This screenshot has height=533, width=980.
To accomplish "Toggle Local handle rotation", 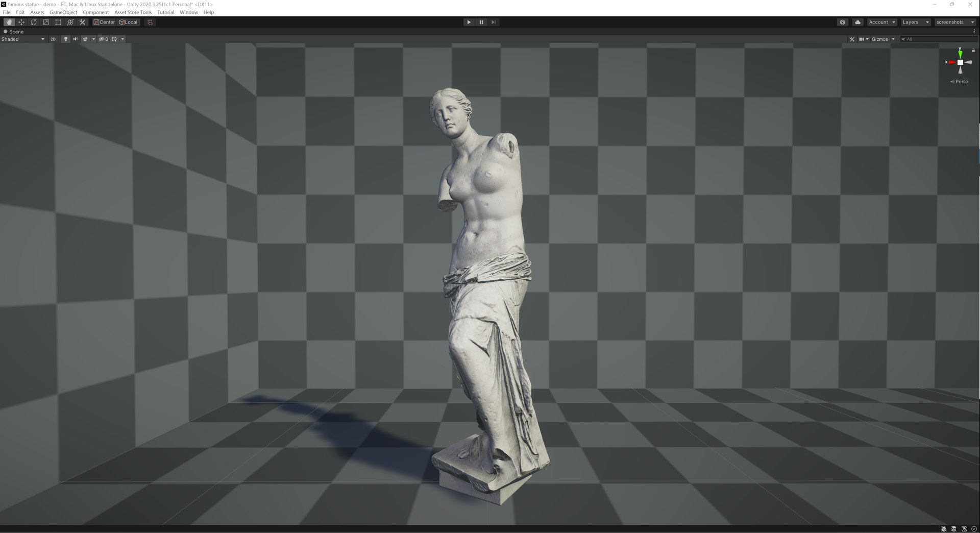I will click(129, 22).
